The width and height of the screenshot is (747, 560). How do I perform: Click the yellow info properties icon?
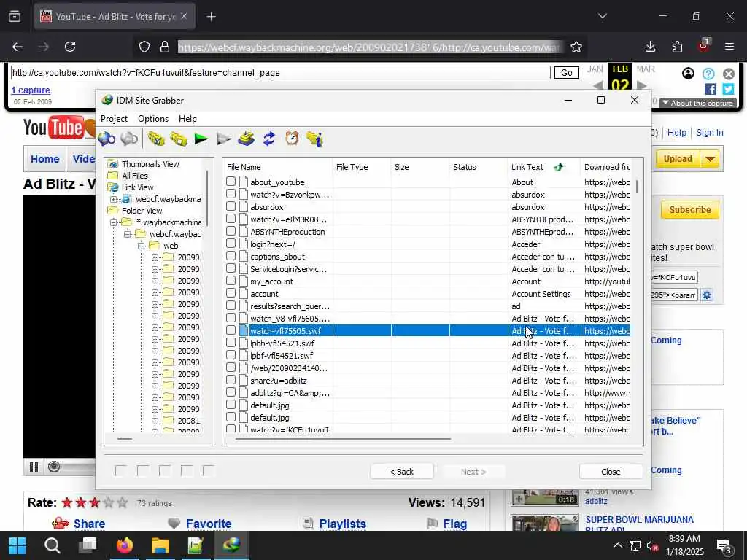315,139
